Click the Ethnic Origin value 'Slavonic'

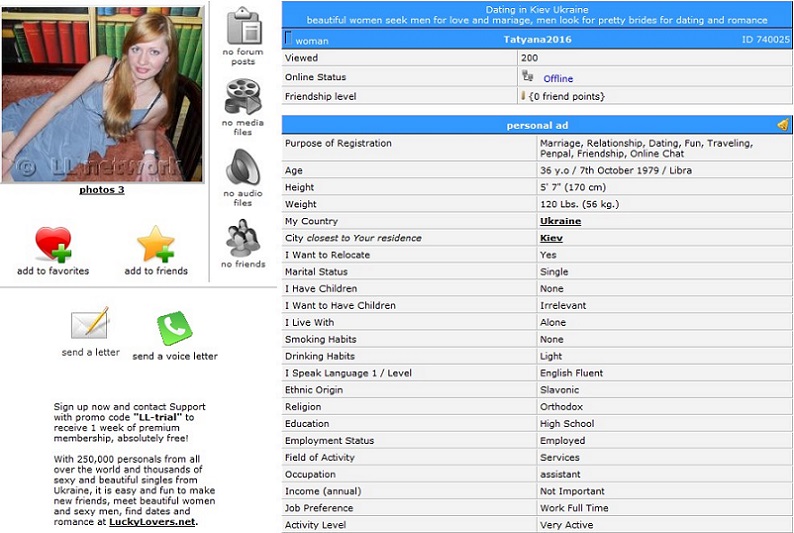coord(560,390)
